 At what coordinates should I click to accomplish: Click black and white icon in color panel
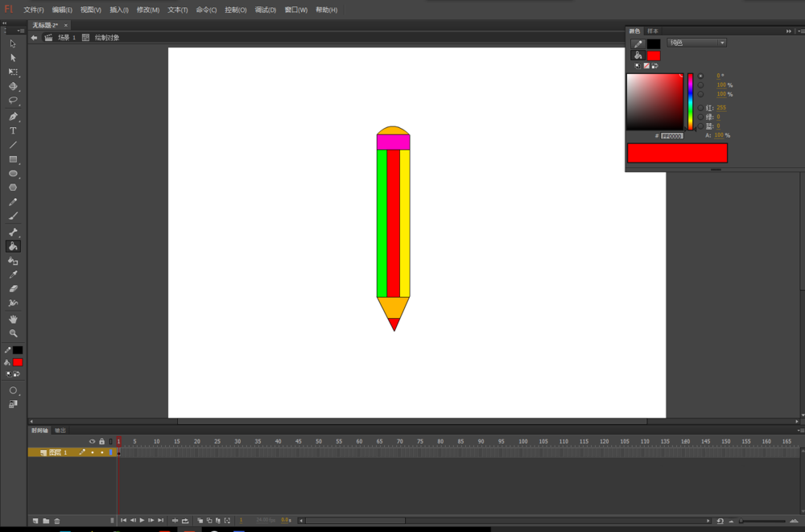click(x=638, y=66)
